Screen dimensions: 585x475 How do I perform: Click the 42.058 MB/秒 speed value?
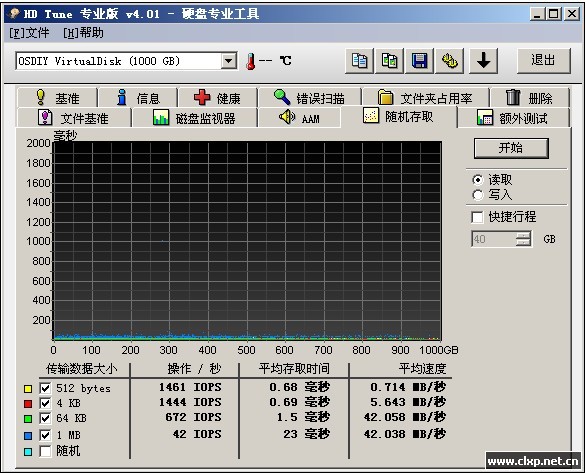[x=405, y=417]
